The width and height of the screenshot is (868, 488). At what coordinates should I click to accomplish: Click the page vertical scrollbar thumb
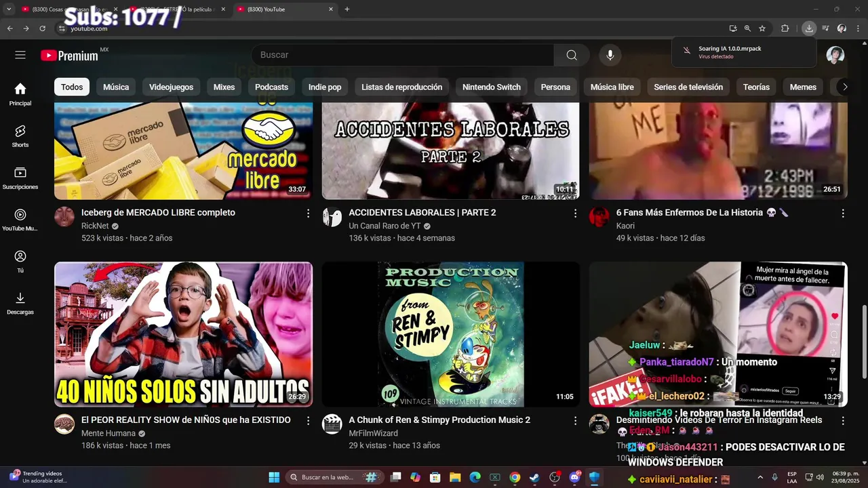point(863,342)
